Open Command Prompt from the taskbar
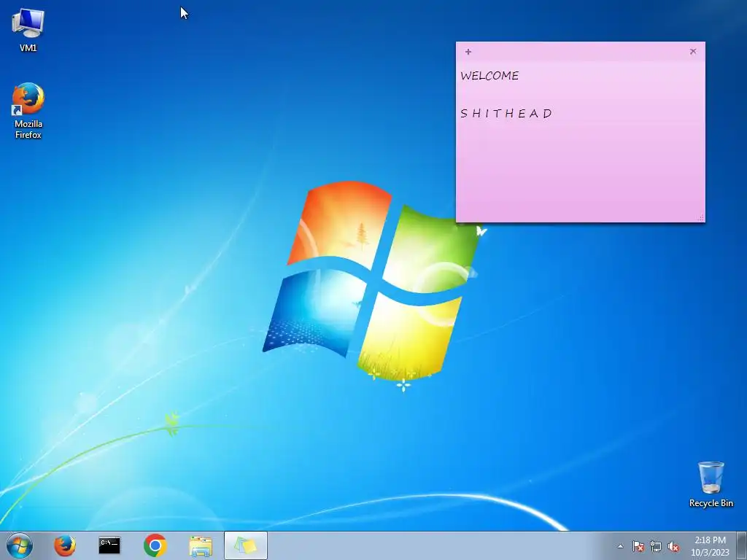This screenshot has height=560, width=747. click(109, 545)
